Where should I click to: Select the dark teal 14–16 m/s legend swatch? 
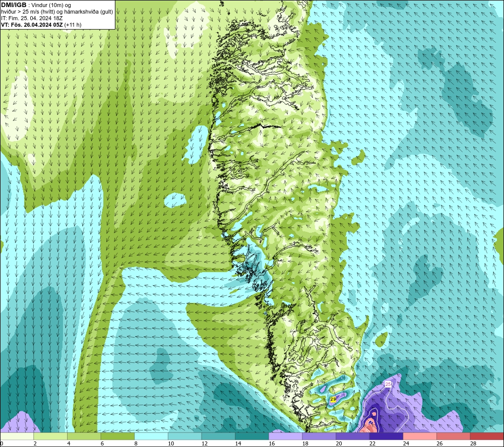tap(252, 436)
